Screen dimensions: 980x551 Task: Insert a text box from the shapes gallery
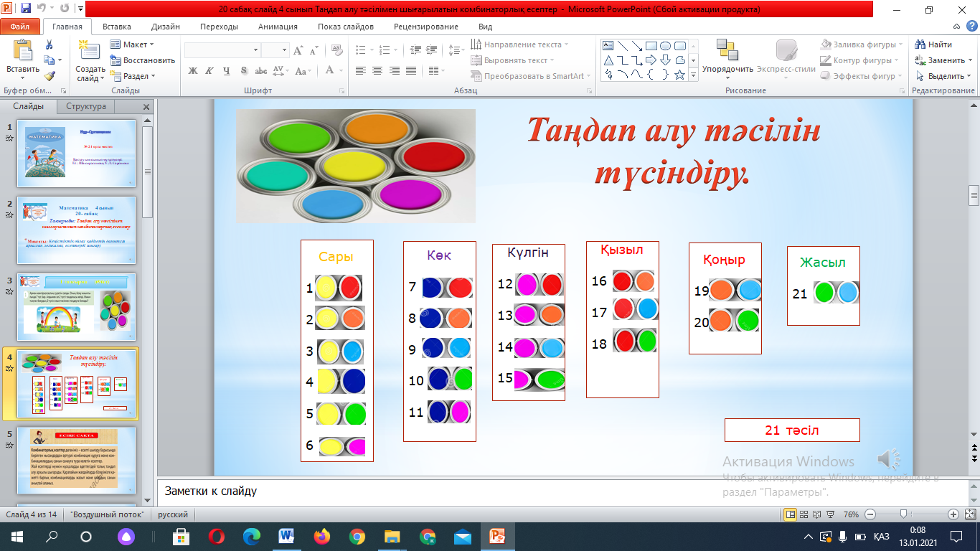click(x=609, y=45)
